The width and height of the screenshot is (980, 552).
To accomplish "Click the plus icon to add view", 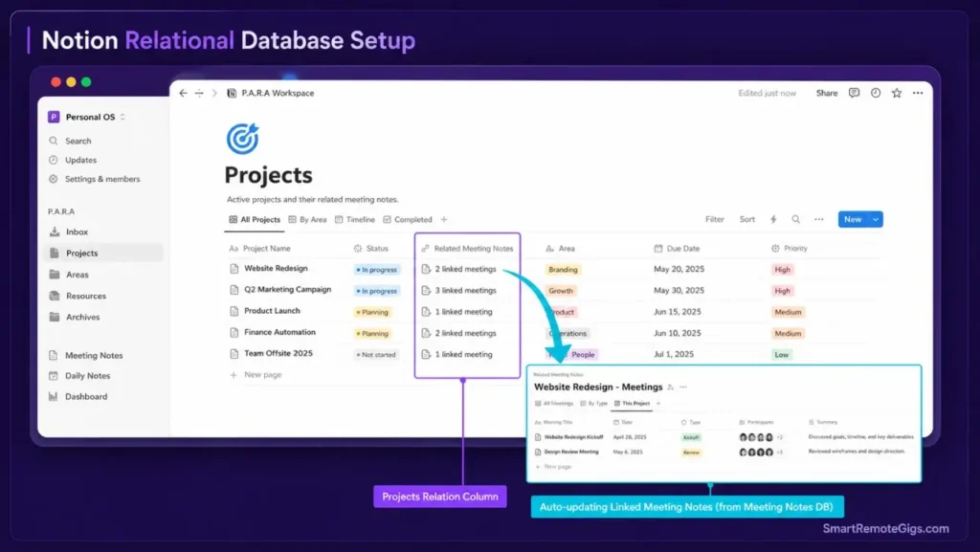I will 444,219.
